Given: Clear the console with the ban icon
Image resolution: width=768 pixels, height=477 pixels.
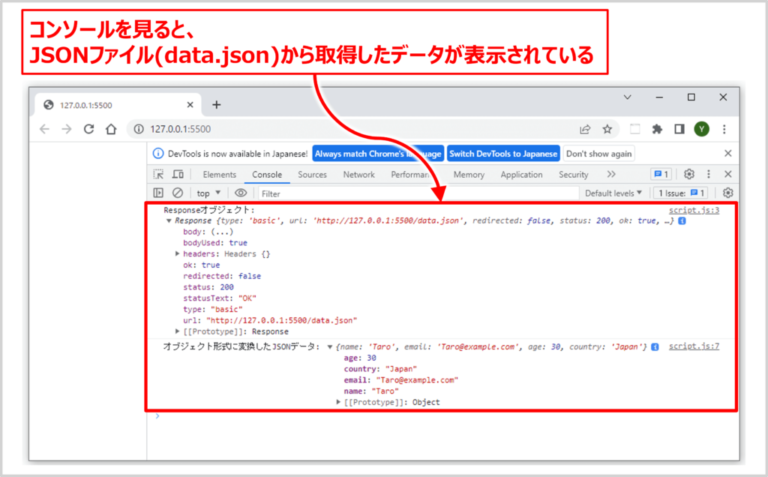Looking at the screenshot, I should 177,193.
